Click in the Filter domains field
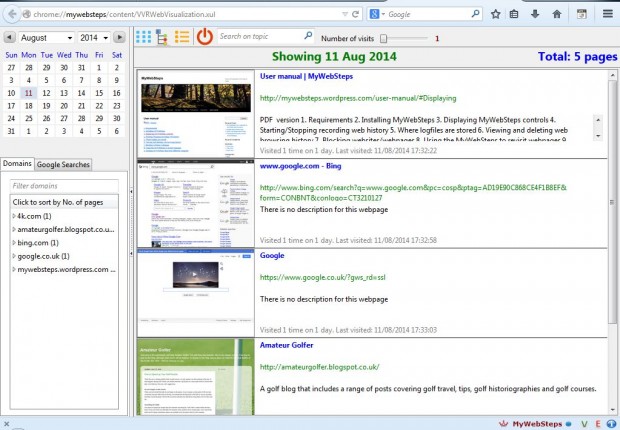Screen dimensions: 620x430 [64, 186]
